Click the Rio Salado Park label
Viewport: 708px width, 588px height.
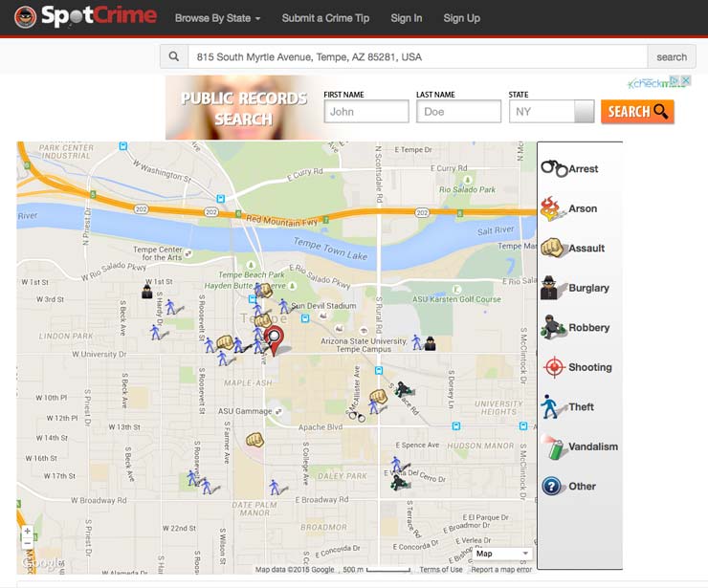[x=467, y=189]
